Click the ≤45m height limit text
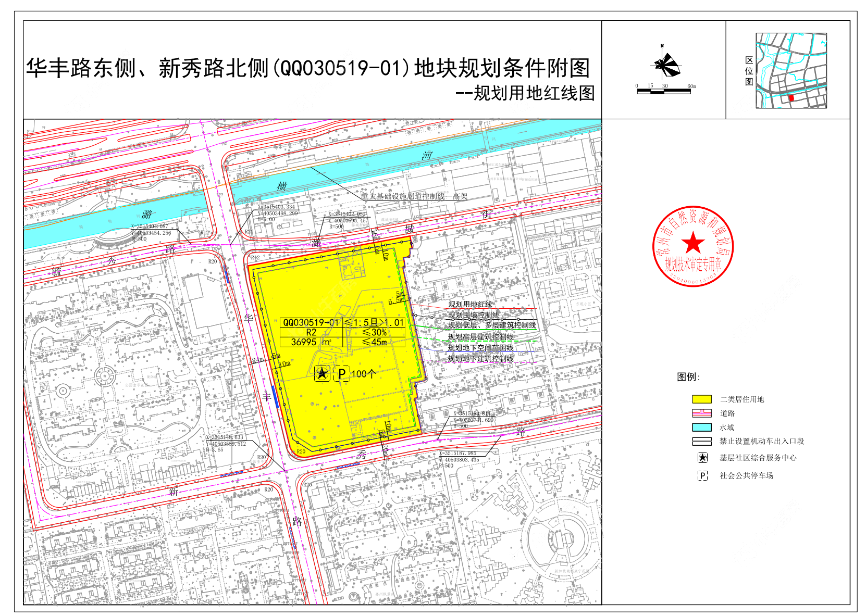The image size is (866, 616). point(374,342)
